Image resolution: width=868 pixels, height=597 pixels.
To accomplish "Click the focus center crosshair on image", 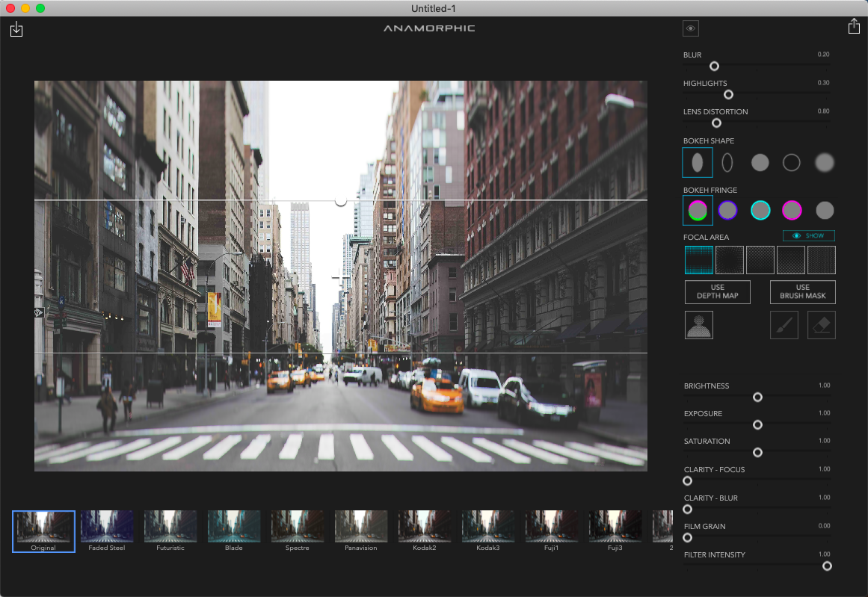I will (x=340, y=276).
